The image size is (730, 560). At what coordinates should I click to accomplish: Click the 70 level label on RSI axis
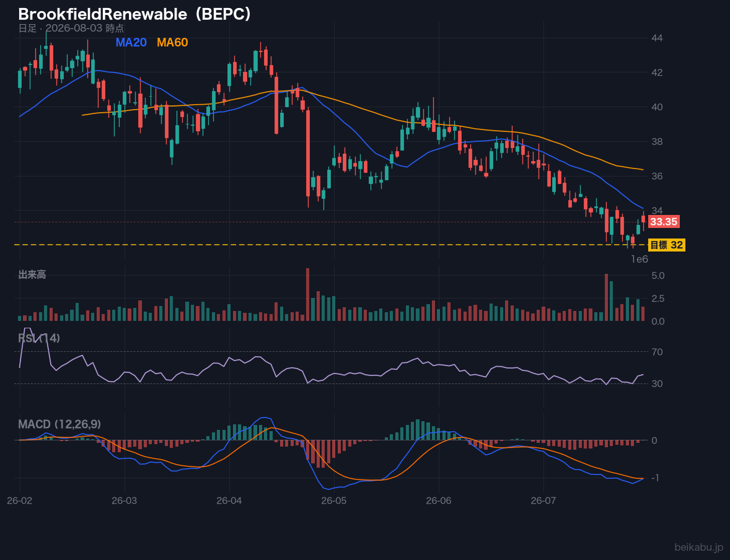click(657, 352)
